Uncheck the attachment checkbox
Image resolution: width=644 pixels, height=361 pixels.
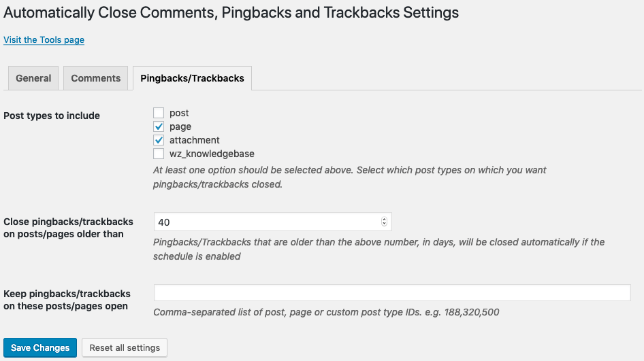[159, 140]
